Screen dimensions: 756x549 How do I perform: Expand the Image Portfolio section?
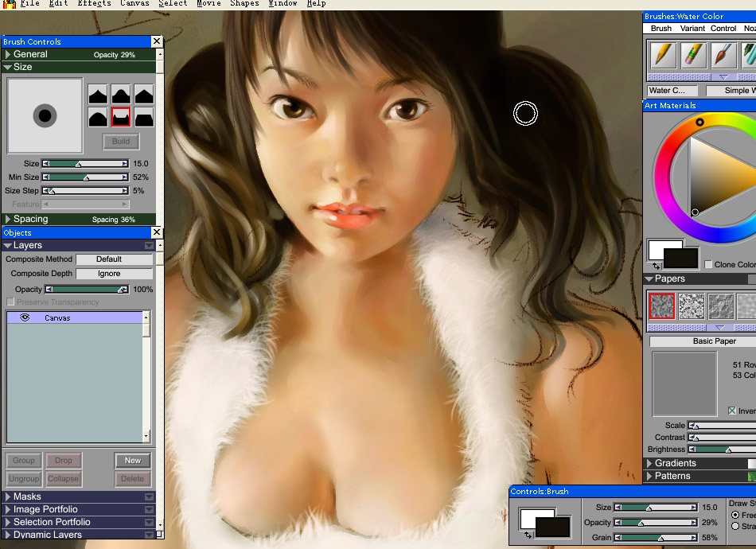point(8,509)
